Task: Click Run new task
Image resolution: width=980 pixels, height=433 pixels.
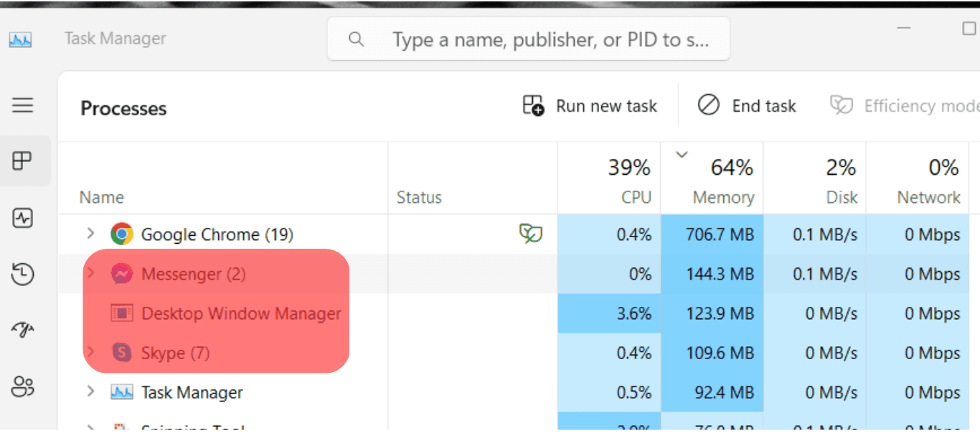Action: 590,106
